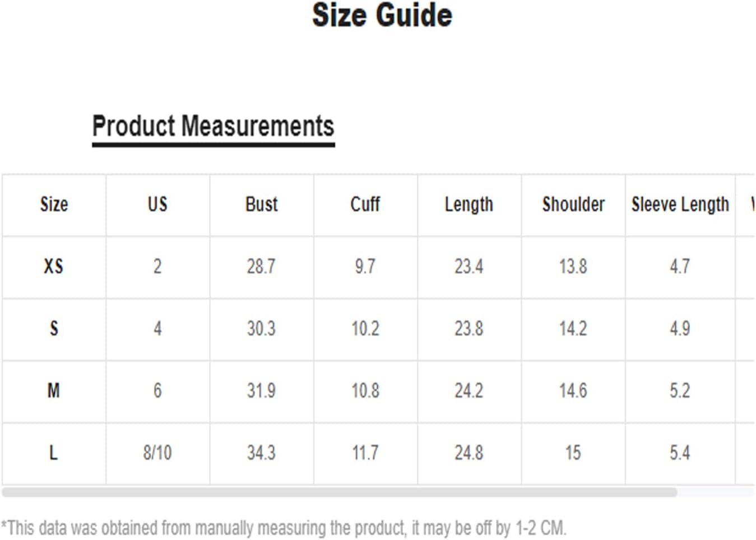This screenshot has width=756, height=540.
Task: Select the Length column header
Action: (469, 204)
